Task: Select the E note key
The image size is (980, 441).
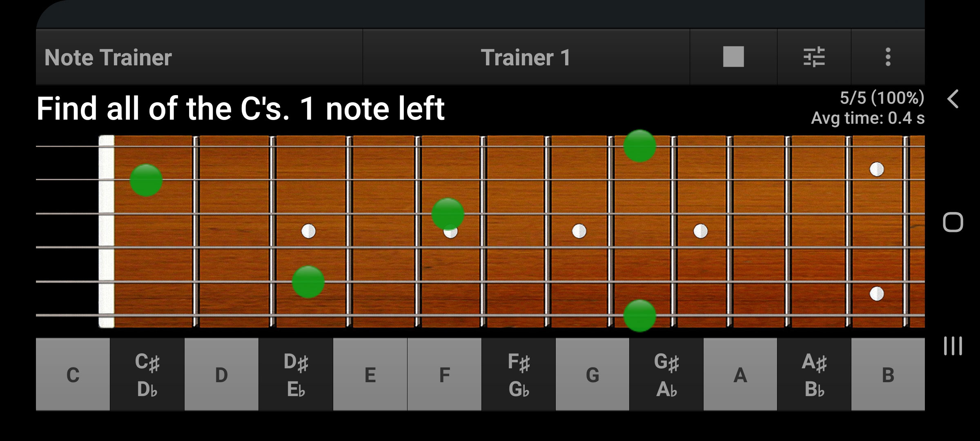Action: [370, 374]
